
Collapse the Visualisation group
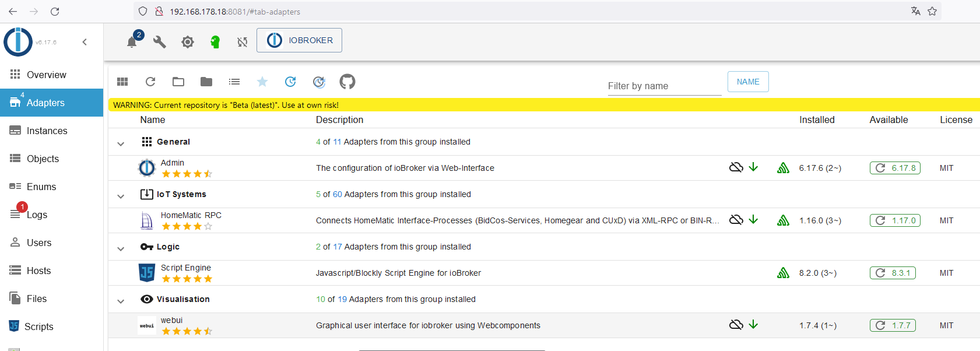[121, 301]
